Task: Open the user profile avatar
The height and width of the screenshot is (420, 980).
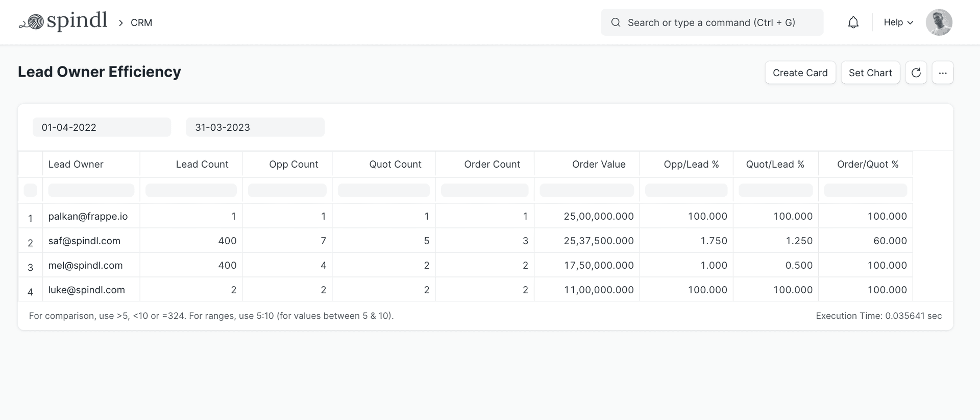Action: [x=939, y=22]
